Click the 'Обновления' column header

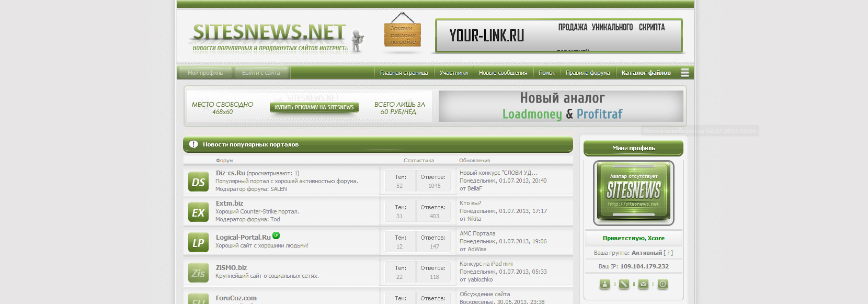474,161
